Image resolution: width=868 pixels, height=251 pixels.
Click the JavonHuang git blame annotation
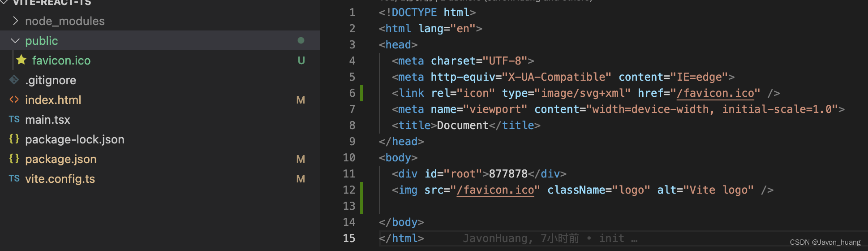[550, 238]
